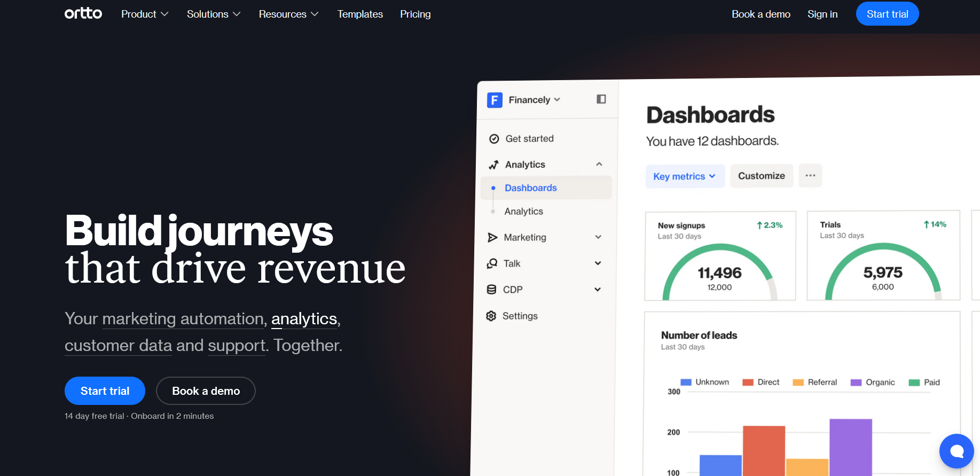
Task: Collapse sidebar with panel icon
Action: tap(601, 99)
